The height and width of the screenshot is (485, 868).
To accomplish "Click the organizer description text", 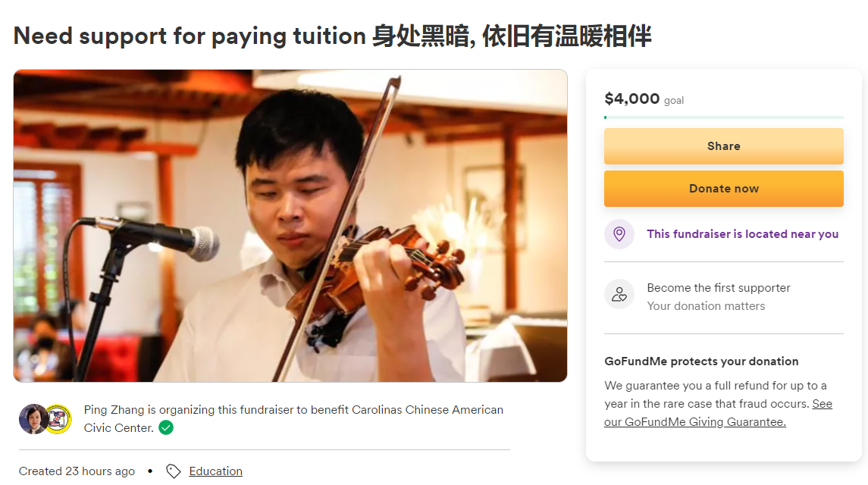I will [x=293, y=410].
